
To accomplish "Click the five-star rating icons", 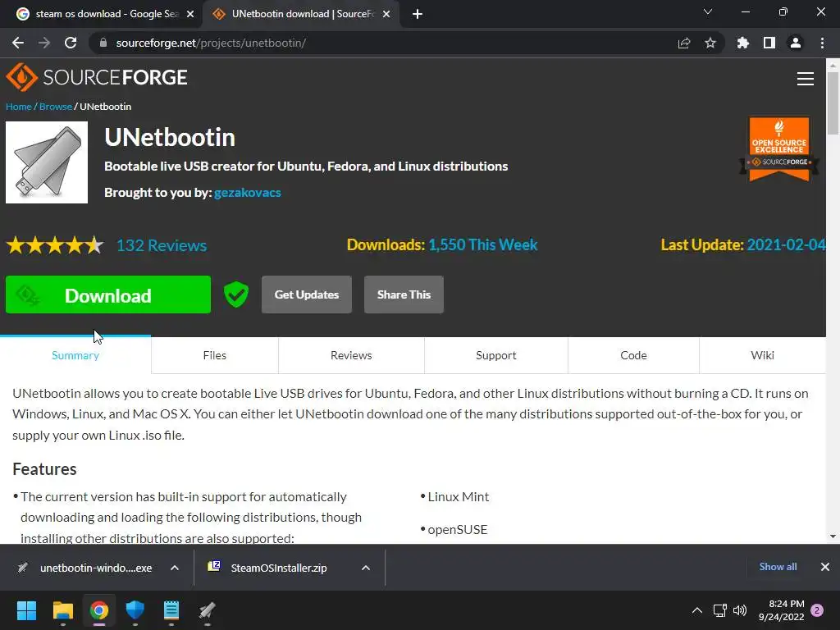I will (55, 245).
